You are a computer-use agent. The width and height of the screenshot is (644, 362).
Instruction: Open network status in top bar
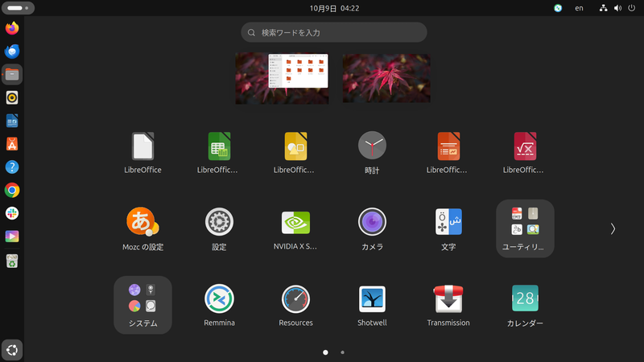pos(603,8)
